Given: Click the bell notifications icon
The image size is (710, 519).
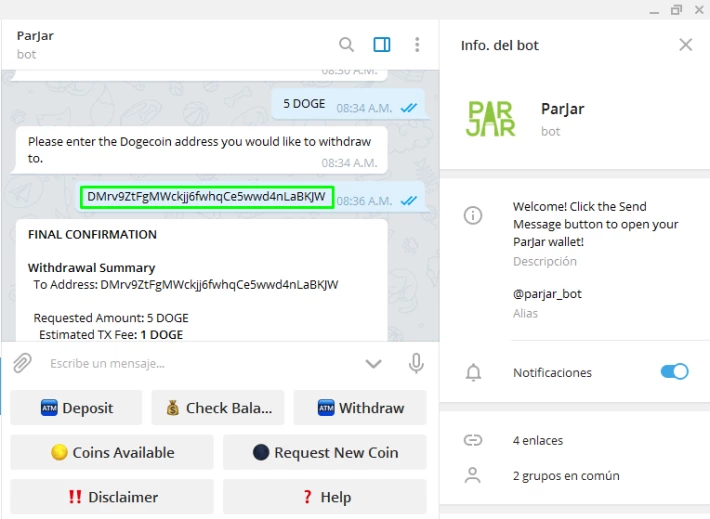Looking at the screenshot, I should (473, 372).
